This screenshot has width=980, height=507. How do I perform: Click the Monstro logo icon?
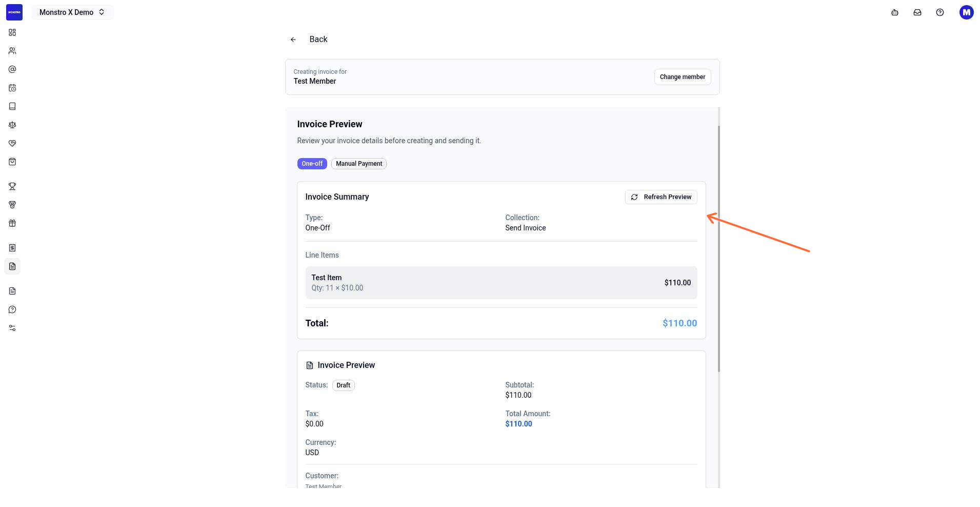(x=14, y=12)
